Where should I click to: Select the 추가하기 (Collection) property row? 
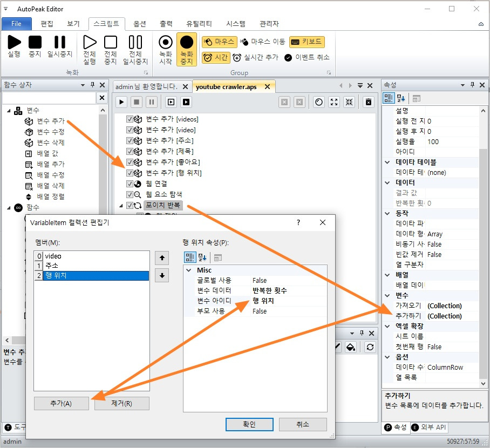click(435, 316)
